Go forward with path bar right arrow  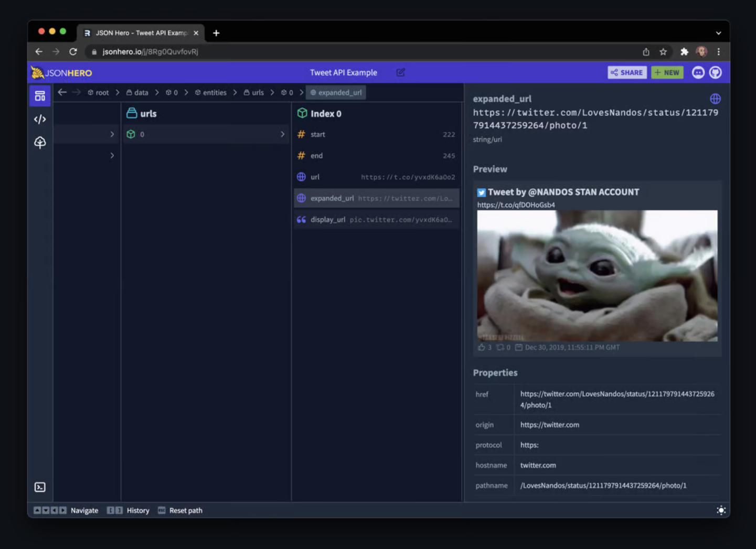[77, 92]
